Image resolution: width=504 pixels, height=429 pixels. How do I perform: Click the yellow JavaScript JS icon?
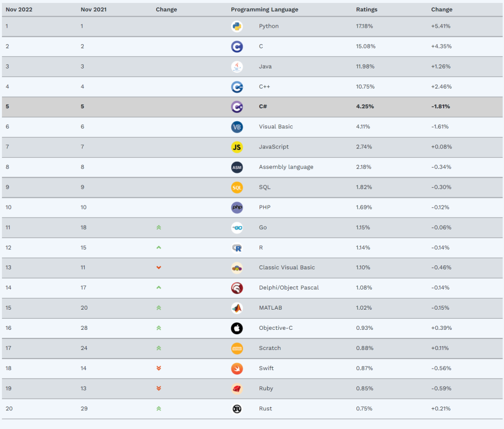(236, 147)
